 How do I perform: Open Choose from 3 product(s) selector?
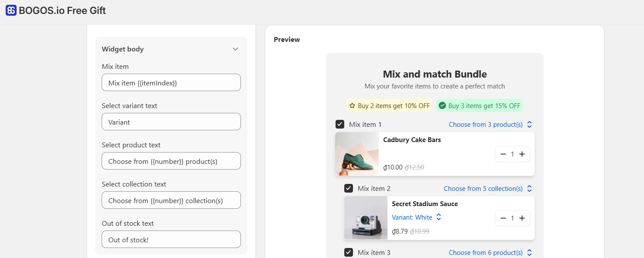pos(490,125)
